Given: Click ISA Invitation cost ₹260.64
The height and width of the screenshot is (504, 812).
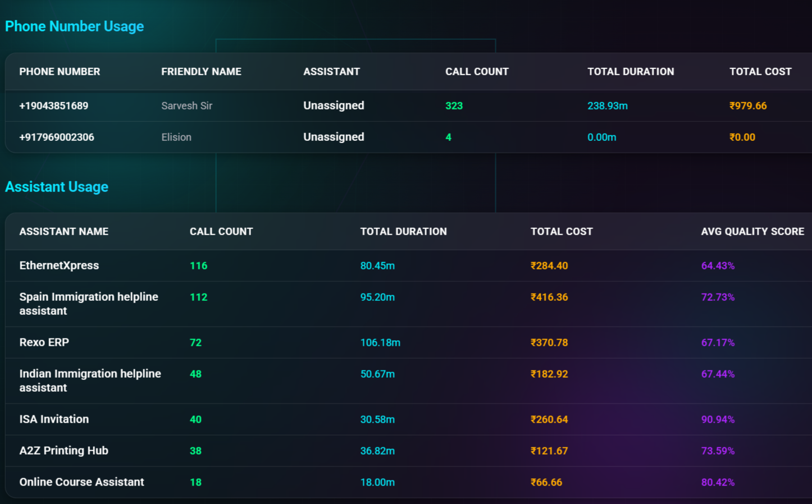Looking at the screenshot, I should click(549, 419).
